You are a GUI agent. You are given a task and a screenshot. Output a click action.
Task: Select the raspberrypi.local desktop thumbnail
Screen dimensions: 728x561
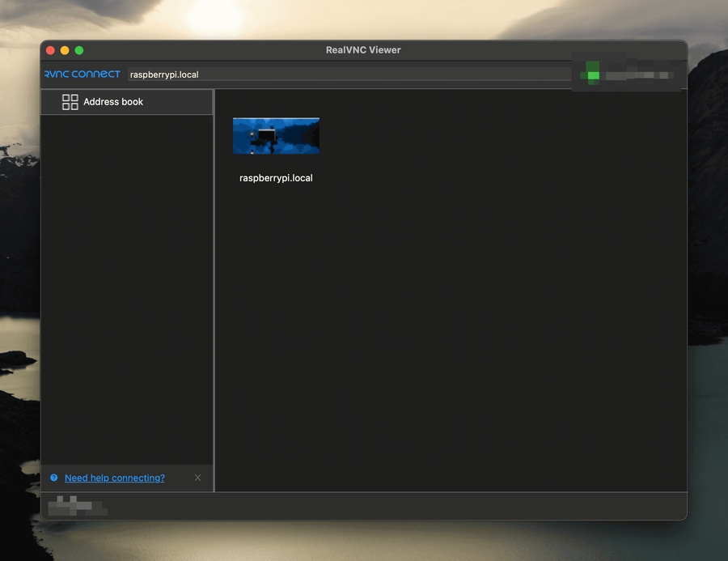(x=276, y=136)
